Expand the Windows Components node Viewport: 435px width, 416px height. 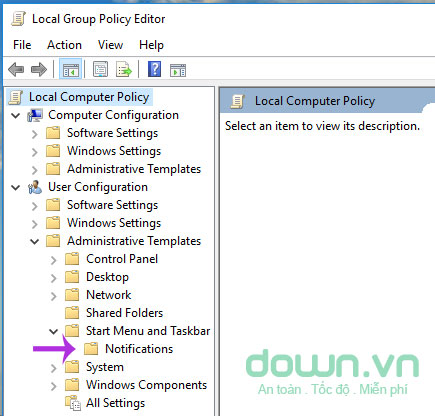[53, 386]
